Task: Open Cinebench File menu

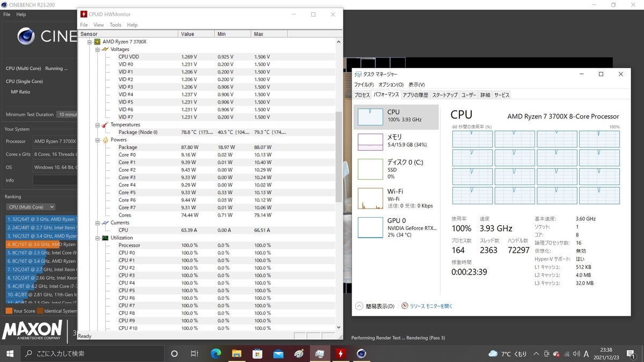Action: 7,14
